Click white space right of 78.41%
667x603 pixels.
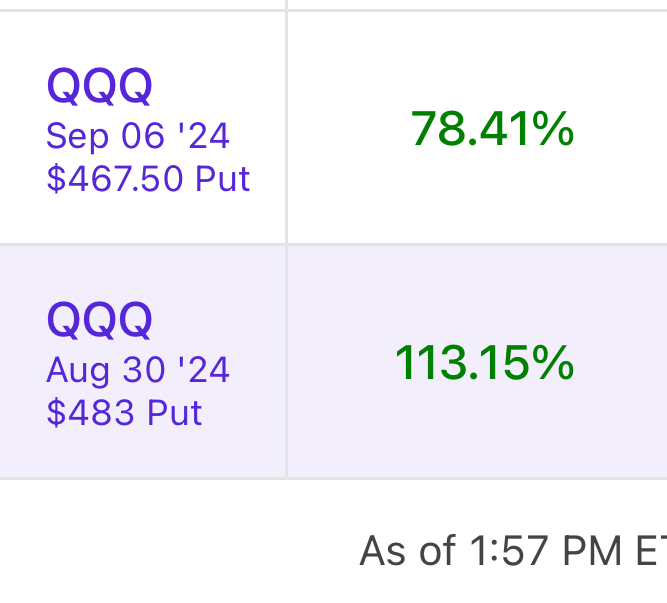625,129
